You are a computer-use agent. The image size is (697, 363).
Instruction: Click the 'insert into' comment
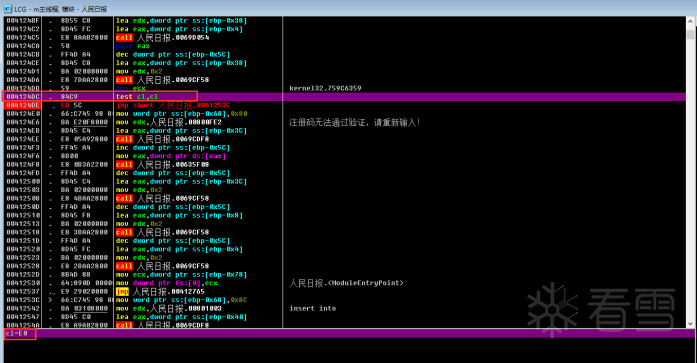(x=312, y=308)
